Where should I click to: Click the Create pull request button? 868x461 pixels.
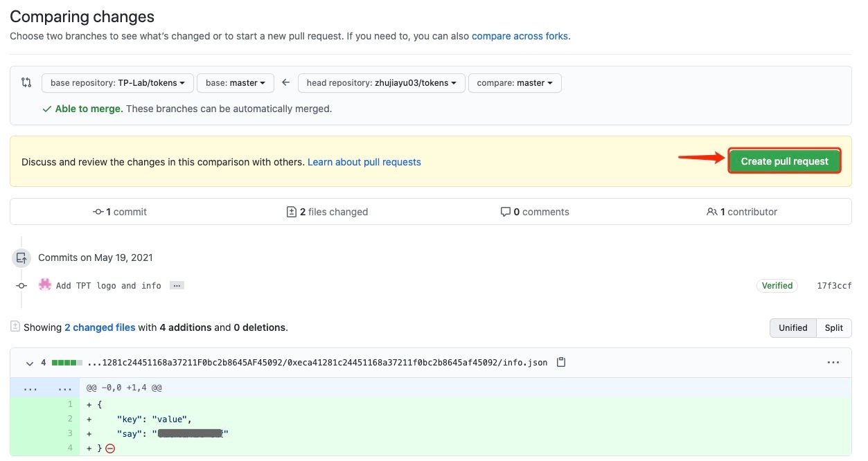pyautogui.click(x=784, y=161)
